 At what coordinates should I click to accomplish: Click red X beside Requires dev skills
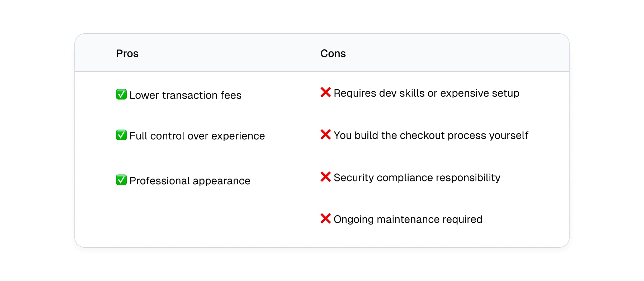coord(326,92)
